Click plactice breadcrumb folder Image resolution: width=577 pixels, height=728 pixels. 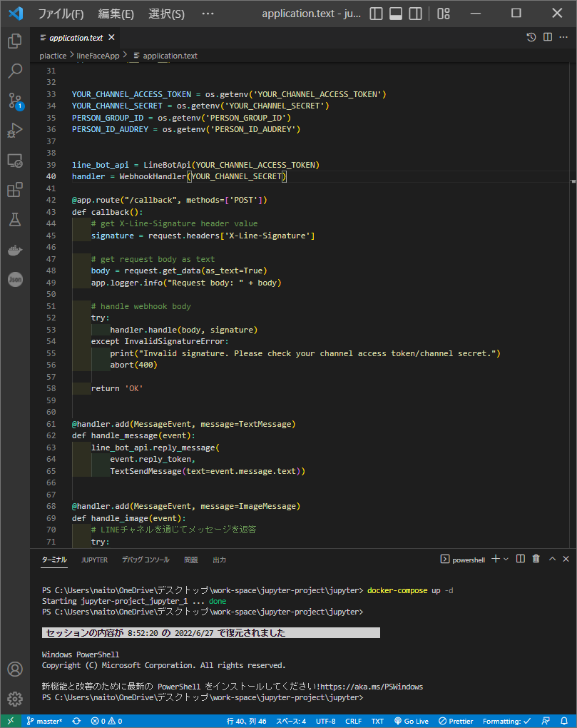tap(53, 56)
